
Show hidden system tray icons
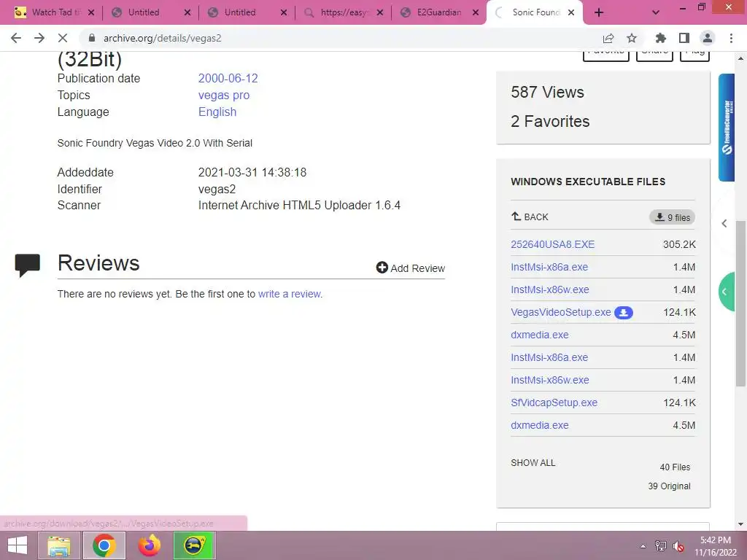643,546
